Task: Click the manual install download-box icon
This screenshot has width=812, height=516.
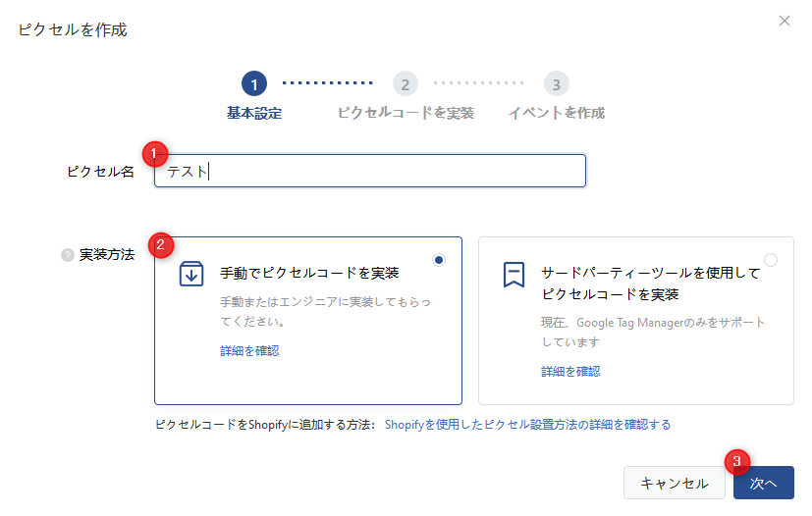Action: click(191, 274)
